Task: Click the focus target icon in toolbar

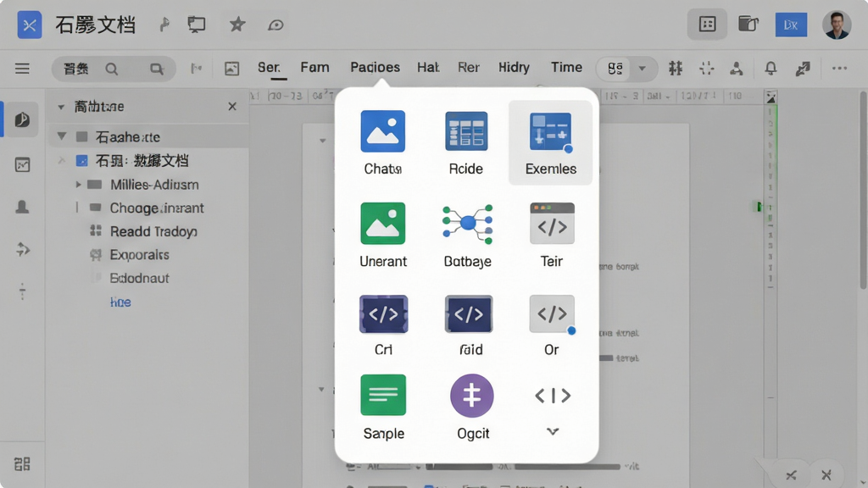Action: point(706,69)
